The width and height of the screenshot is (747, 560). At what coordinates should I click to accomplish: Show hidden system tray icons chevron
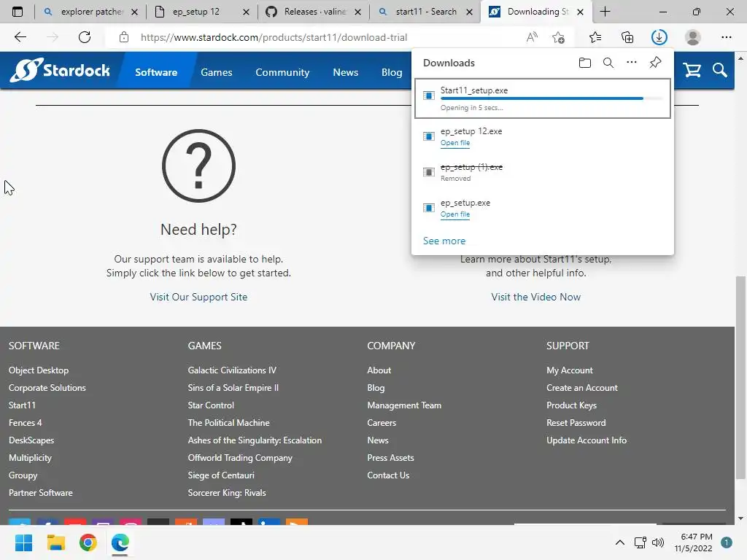(x=620, y=542)
